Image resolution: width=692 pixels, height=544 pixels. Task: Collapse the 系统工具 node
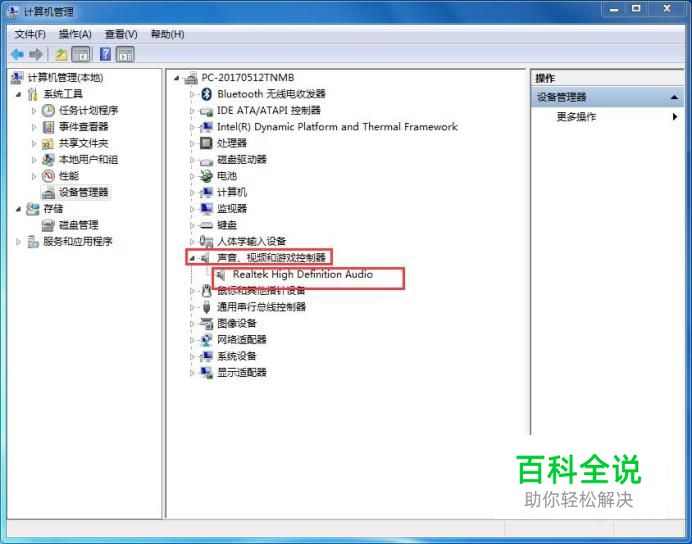tap(18, 94)
